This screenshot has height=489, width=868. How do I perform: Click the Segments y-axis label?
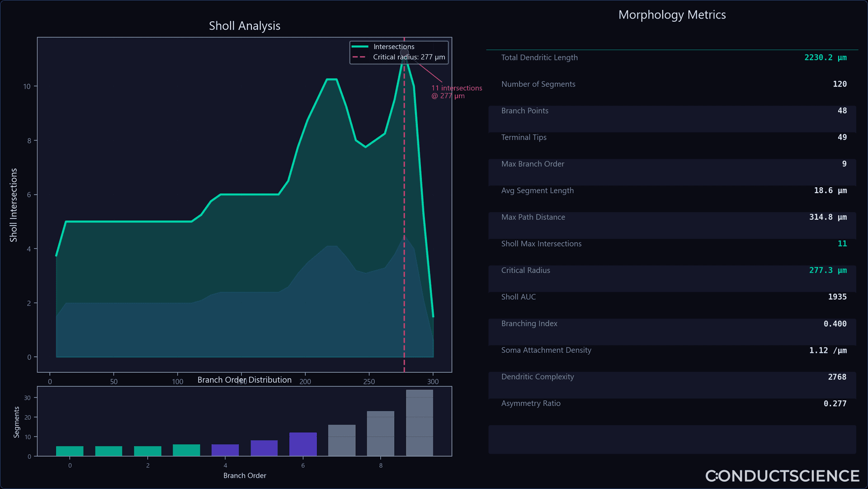click(x=17, y=422)
